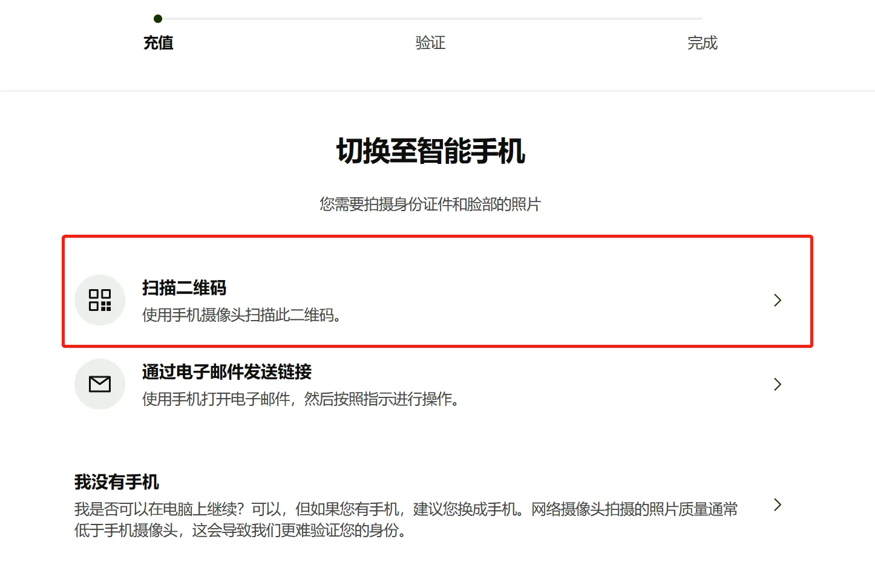Open the 通过电子邮件发送链接 row arrow

[x=778, y=384]
